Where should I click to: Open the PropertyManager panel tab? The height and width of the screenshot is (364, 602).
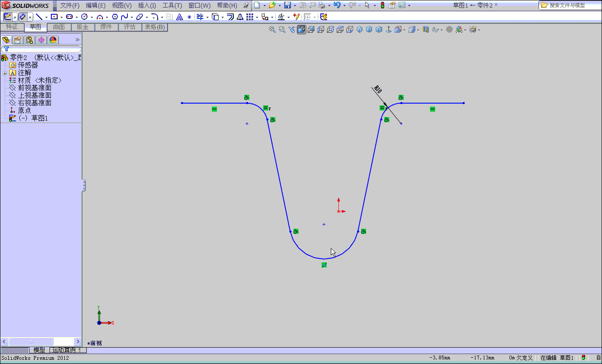[x=17, y=40]
